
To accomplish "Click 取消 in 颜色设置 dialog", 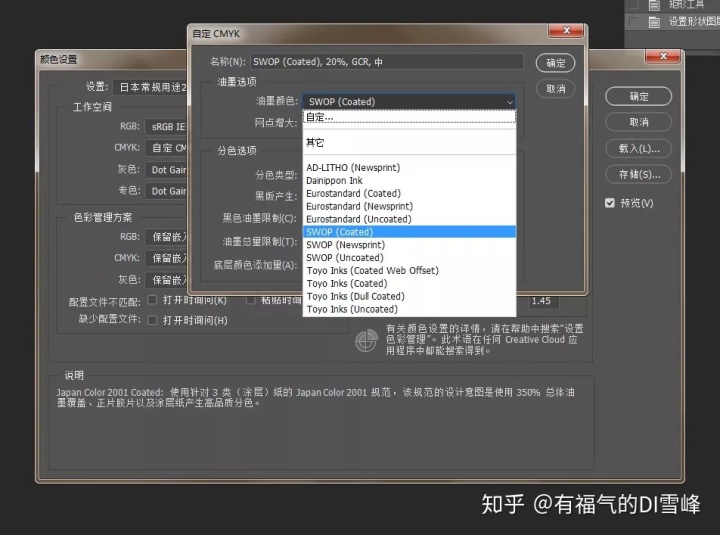I will click(638, 122).
